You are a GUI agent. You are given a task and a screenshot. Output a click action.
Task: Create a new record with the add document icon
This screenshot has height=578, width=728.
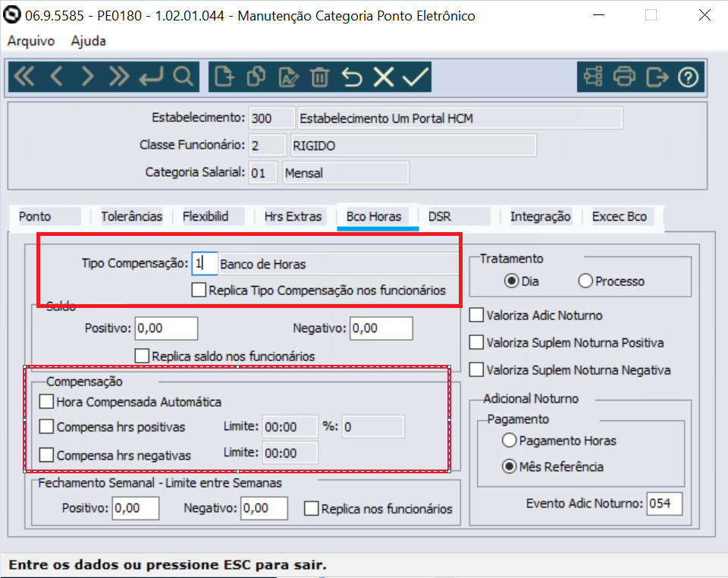coord(224,77)
